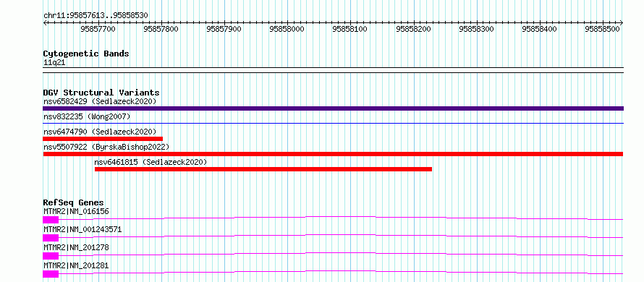Click ruler position 95858300
Image resolution: width=644 pixels, height=282 pixels.
click(x=476, y=29)
